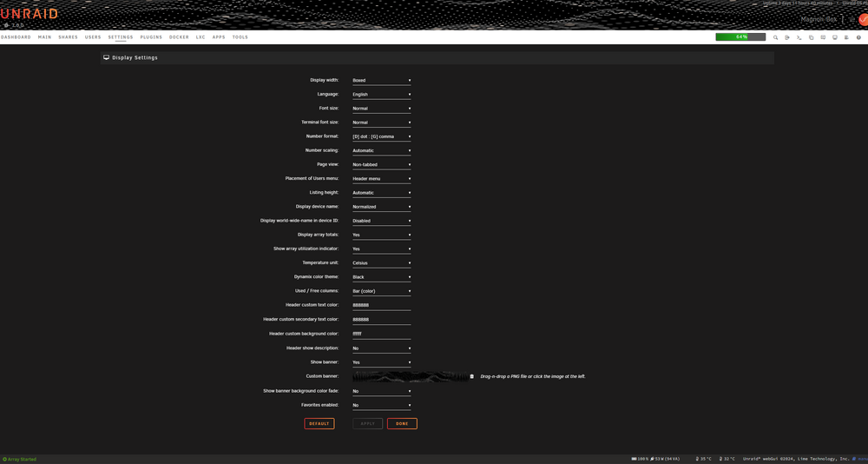Click the APPLY button

[x=368, y=423]
